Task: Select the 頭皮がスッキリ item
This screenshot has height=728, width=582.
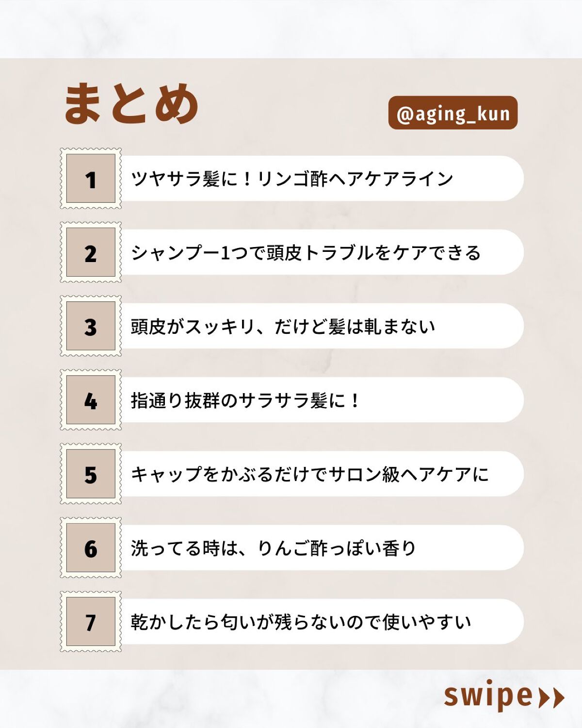Action: 283,326
